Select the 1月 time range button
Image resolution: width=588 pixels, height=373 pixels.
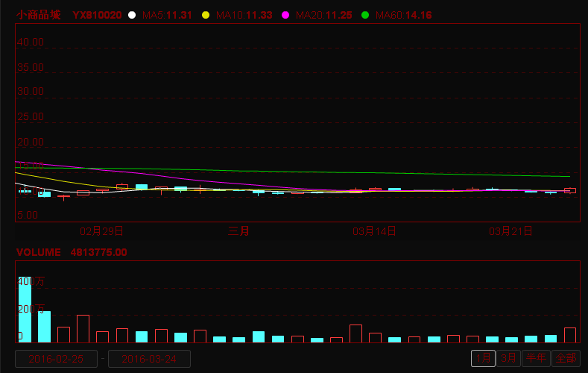pyautogui.click(x=483, y=359)
